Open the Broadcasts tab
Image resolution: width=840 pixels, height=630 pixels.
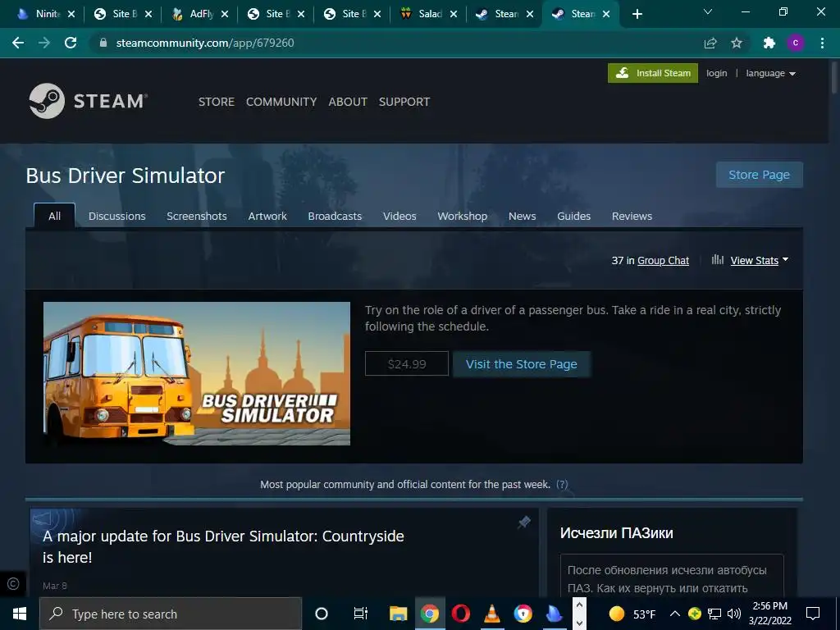coord(335,216)
